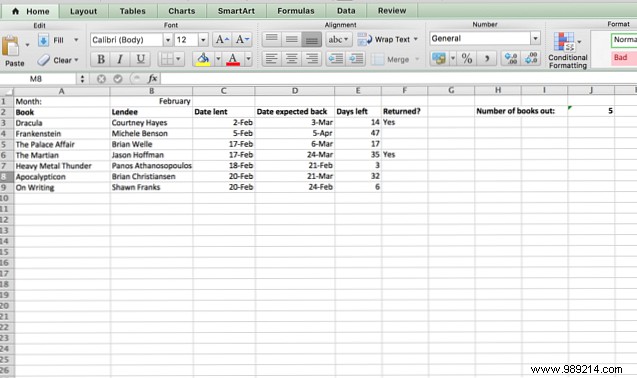The width and height of the screenshot is (637, 378).
Task: Open the fx function builder
Action: pyautogui.click(x=152, y=78)
